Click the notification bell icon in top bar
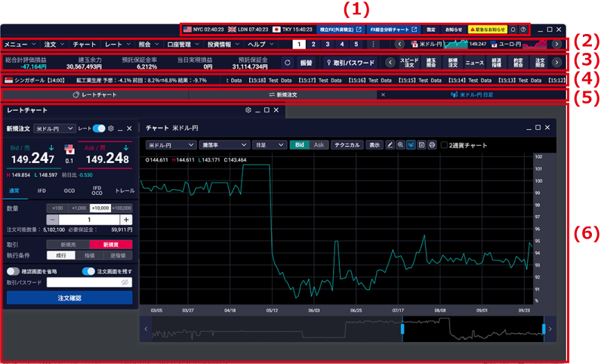601x364 pixels. (x=513, y=29)
